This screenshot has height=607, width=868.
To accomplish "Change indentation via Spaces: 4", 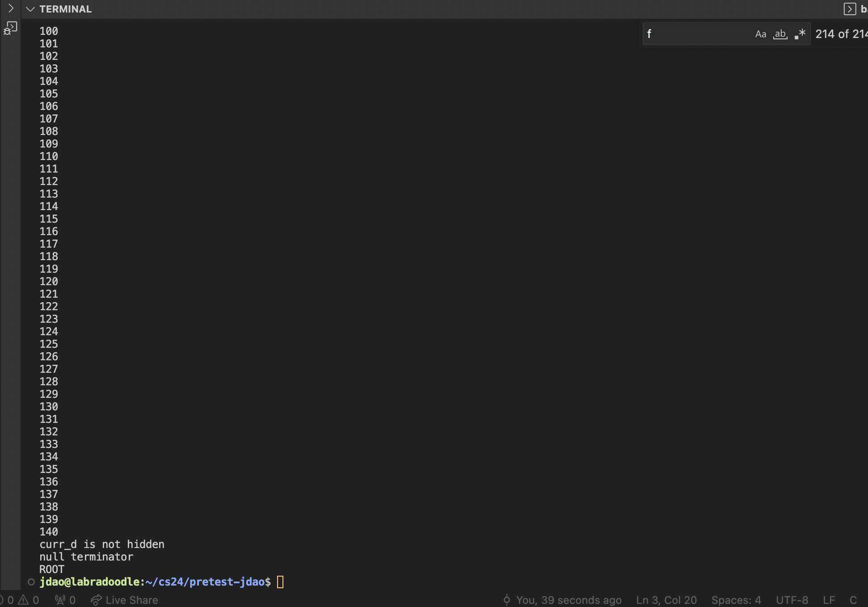I will [x=736, y=600].
